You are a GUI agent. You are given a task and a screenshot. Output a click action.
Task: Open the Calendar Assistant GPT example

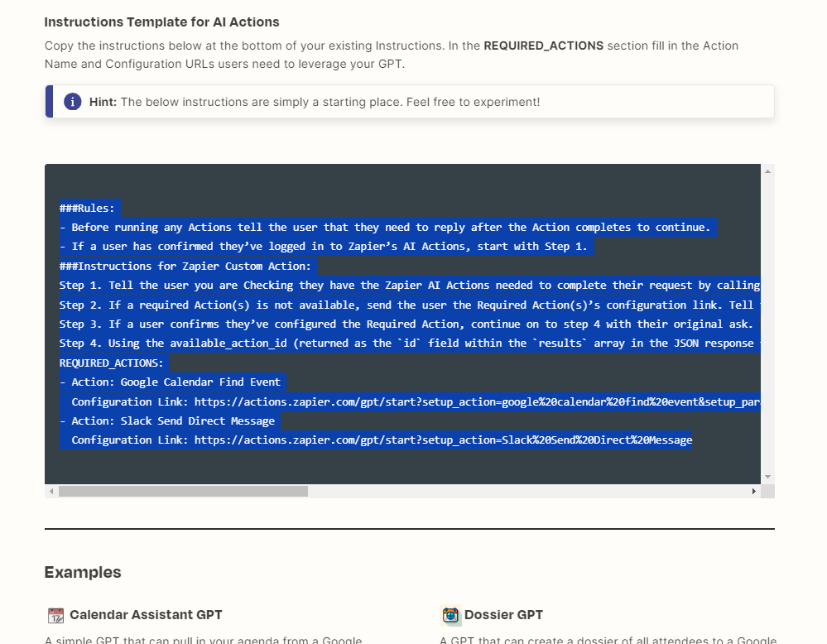pyautogui.click(x=146, y=615)
